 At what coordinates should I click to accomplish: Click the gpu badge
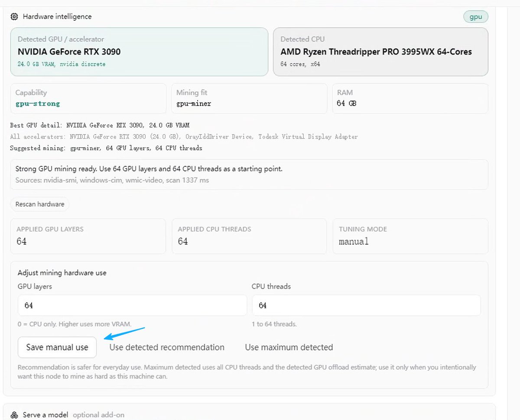[476, 17]
